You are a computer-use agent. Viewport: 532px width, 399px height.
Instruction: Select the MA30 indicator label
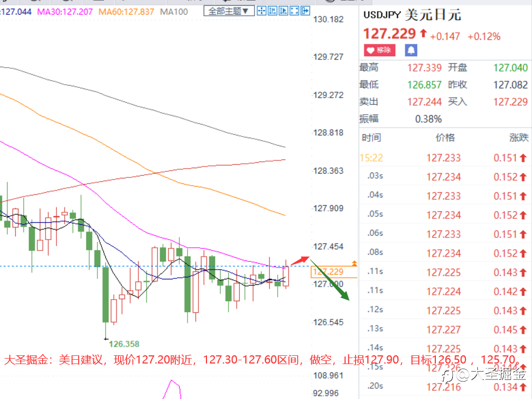click(65, 12)
